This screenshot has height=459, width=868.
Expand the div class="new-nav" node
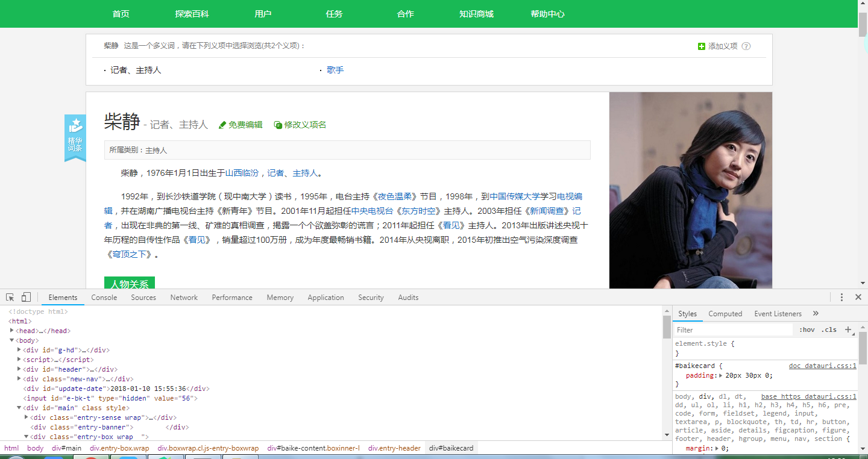[x=19, y=379]
